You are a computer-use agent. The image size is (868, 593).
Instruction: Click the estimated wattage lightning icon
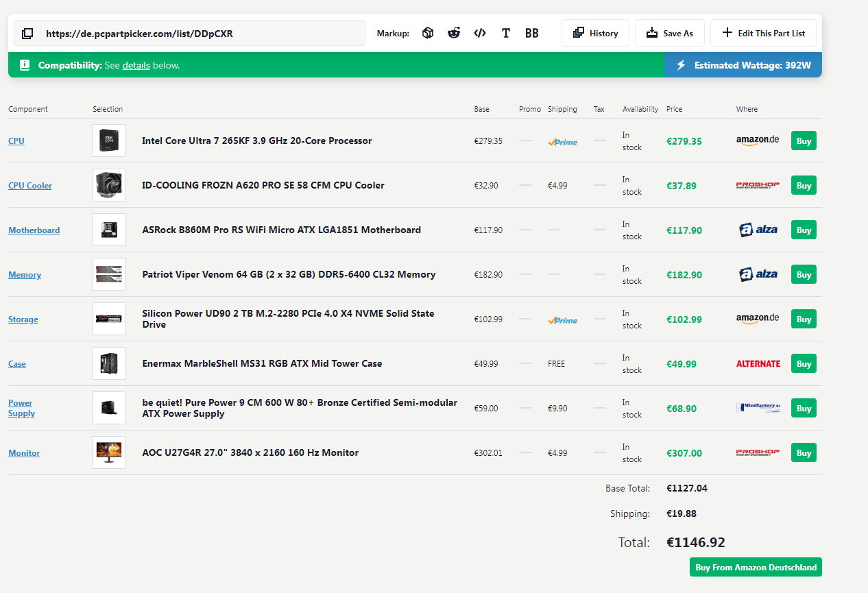click(681, 65)
